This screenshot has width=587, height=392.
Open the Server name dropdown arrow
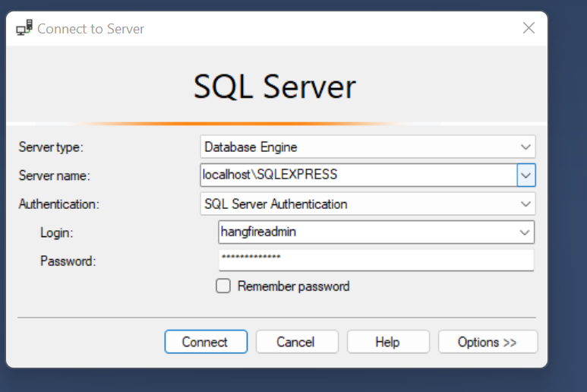(526, 175)
